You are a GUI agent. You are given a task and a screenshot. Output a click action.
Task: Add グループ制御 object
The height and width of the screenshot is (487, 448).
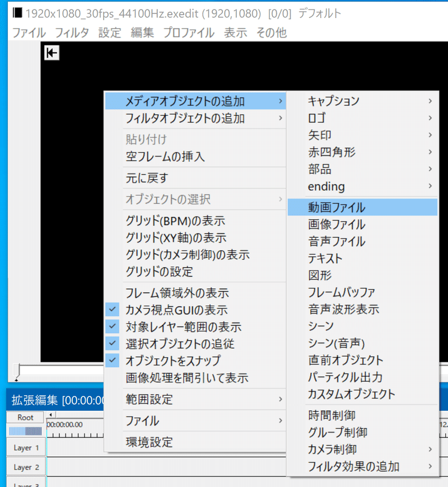(362, 432)
